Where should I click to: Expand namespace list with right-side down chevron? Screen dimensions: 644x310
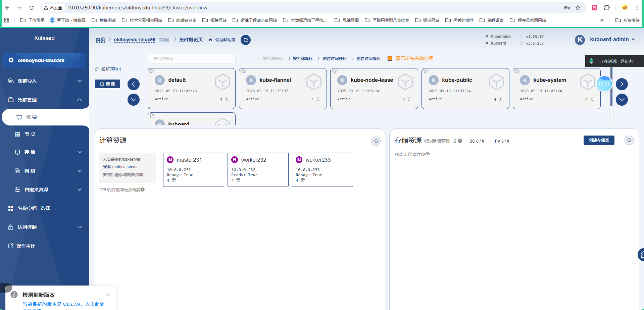[x=622, y=100]
